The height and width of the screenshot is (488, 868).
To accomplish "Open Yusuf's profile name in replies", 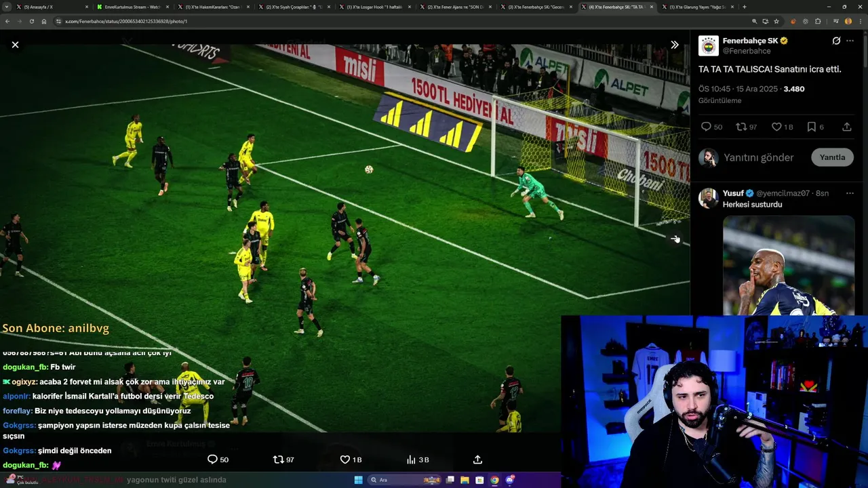I will point(733,193).
